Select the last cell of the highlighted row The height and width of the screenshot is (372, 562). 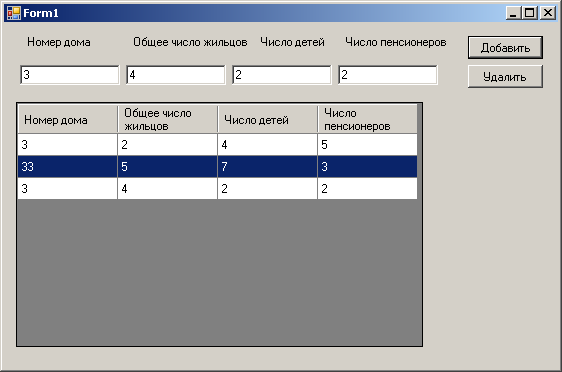pyautogui.click(x=367, y=167)
